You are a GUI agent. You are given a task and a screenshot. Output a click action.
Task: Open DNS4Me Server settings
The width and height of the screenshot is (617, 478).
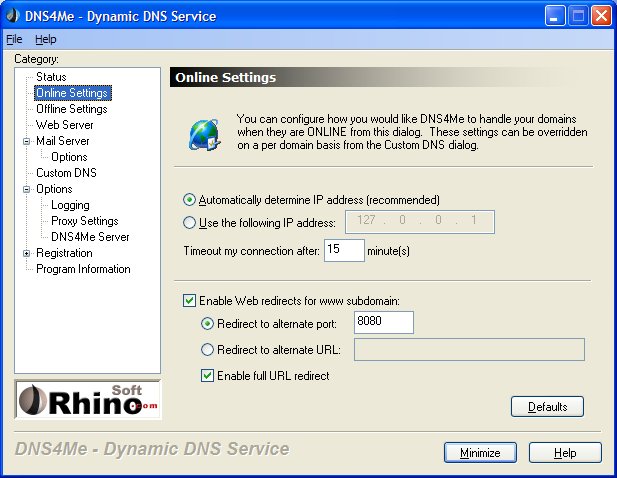pos(90,237)
